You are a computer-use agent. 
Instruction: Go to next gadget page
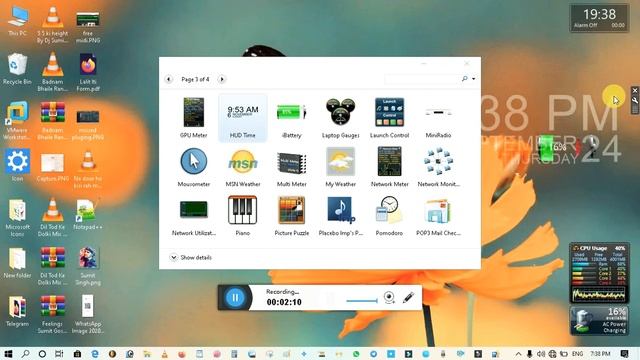[222, 79]
